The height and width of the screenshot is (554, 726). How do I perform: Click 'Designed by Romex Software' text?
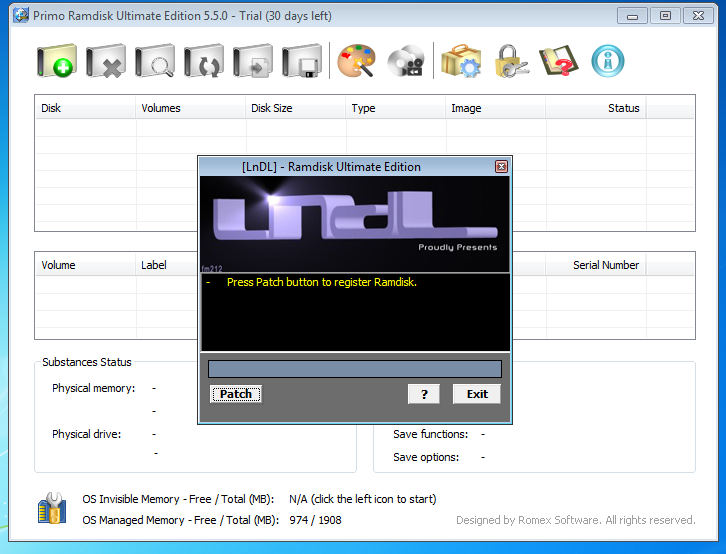click(x=576, y=520)
